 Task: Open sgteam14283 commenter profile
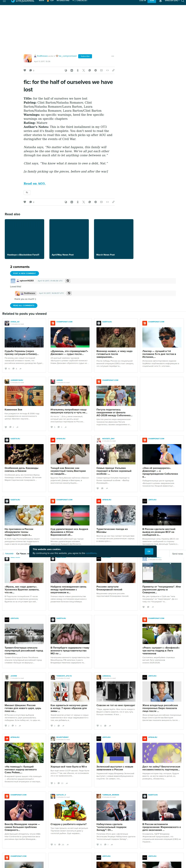point(27,281)
